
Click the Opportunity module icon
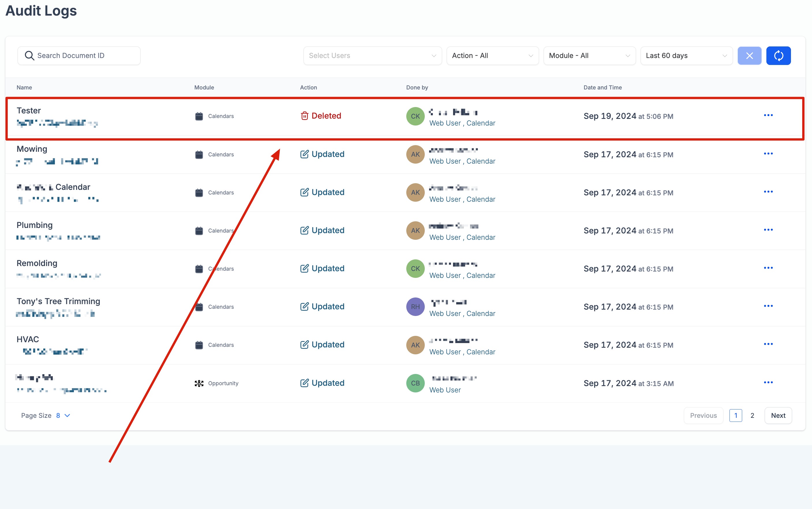coord(199,383)
